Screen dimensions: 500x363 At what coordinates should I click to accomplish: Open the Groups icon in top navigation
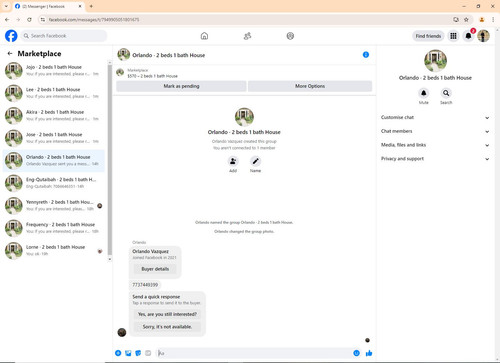click(290, 36)
